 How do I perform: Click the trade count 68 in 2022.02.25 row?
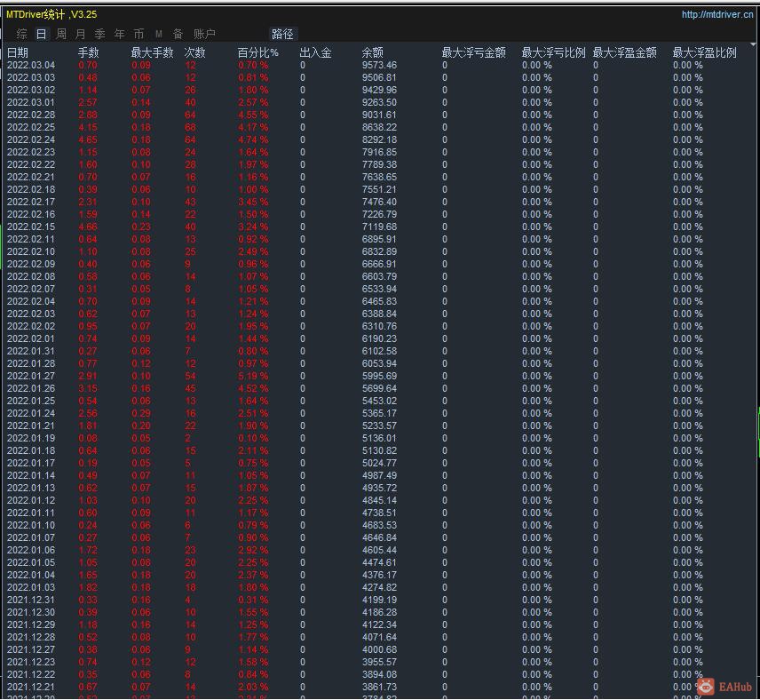(190, 128)
